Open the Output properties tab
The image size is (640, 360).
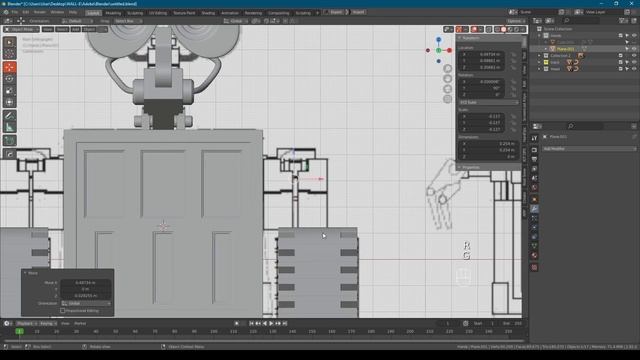(x=534, y=159)
